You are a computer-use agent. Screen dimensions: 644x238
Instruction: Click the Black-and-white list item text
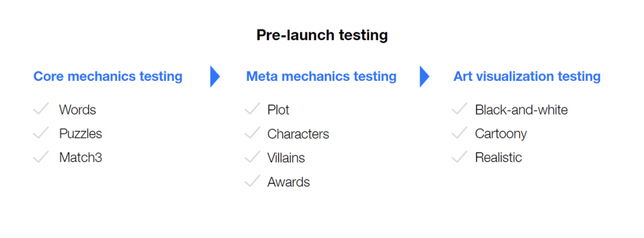pyautogui.click(x=521, y=109)
